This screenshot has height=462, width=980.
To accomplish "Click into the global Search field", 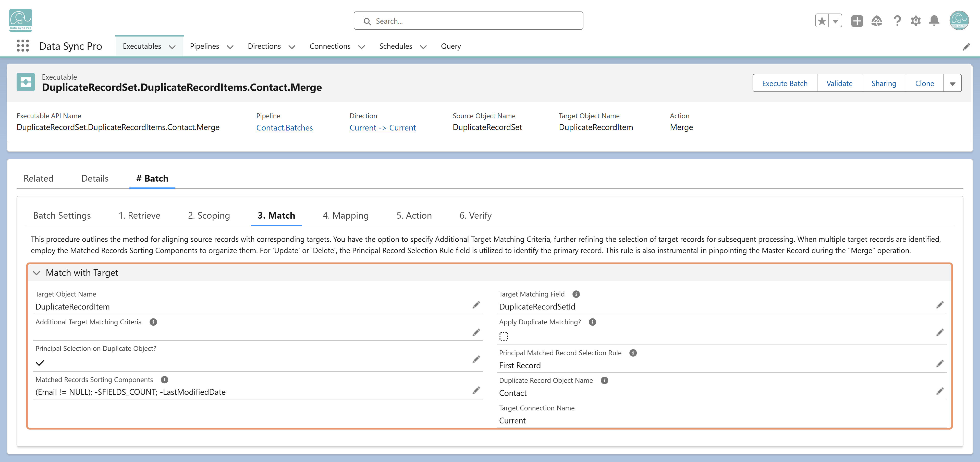I will (x=468, y=21).
